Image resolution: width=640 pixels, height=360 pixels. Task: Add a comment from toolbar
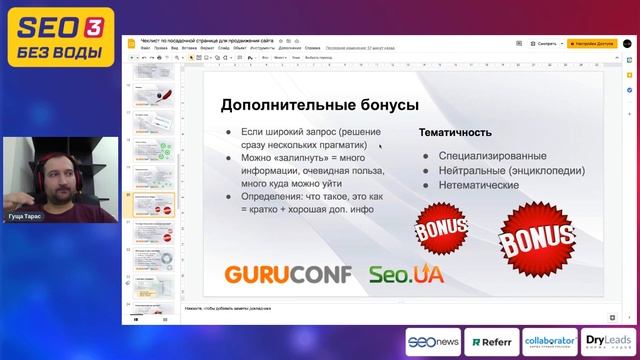click(x=240, y=58)
